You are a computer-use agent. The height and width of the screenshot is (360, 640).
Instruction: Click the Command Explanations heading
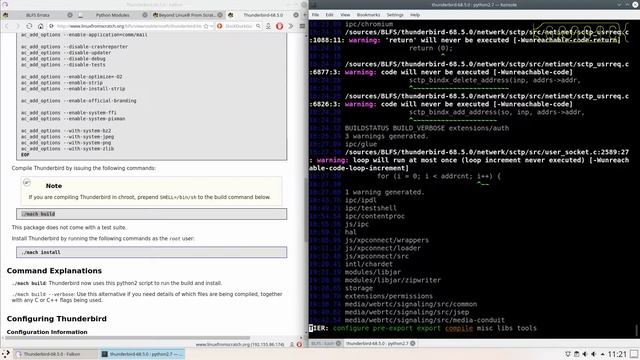(x=54, y=271)
